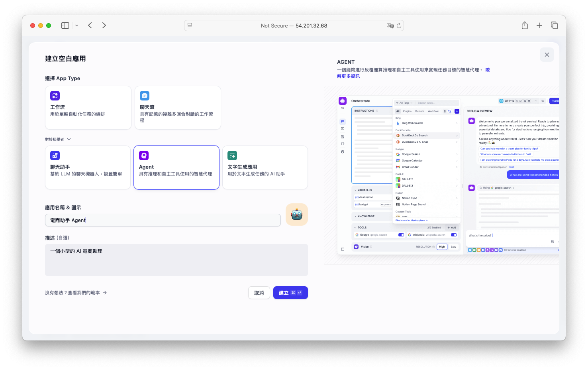This screenshot has height=370, width=588.
Task: Select the 工作流 app type card
Action: coord(88,107)
